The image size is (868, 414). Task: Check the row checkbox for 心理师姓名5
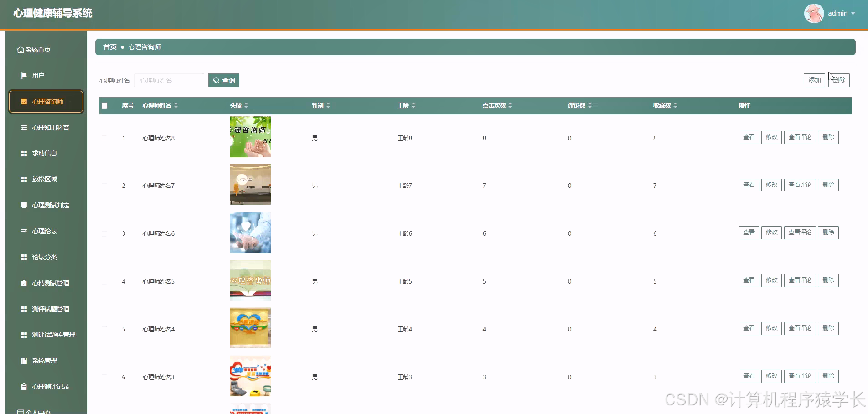tap(104, 282)
